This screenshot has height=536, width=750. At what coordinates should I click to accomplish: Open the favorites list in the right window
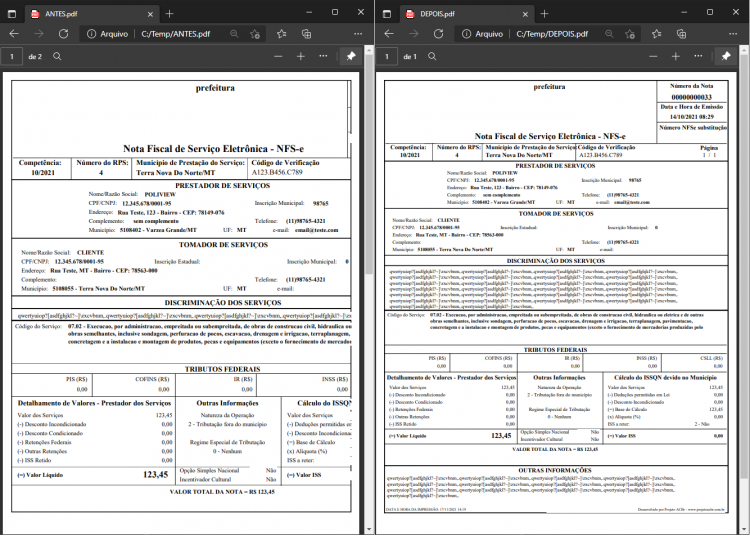[x=656, y=34]
